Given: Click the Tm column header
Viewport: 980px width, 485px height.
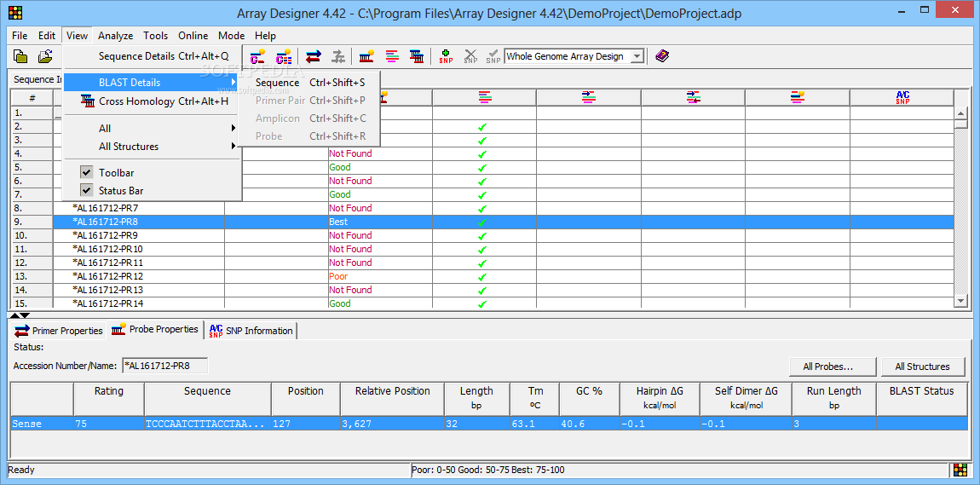Looking at the screenshot, I should 534,399.
